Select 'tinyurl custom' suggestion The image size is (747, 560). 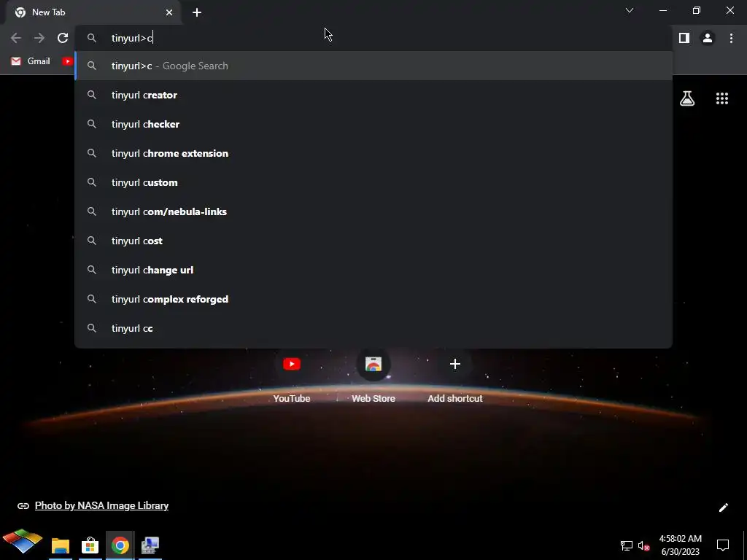coord(373,182)
